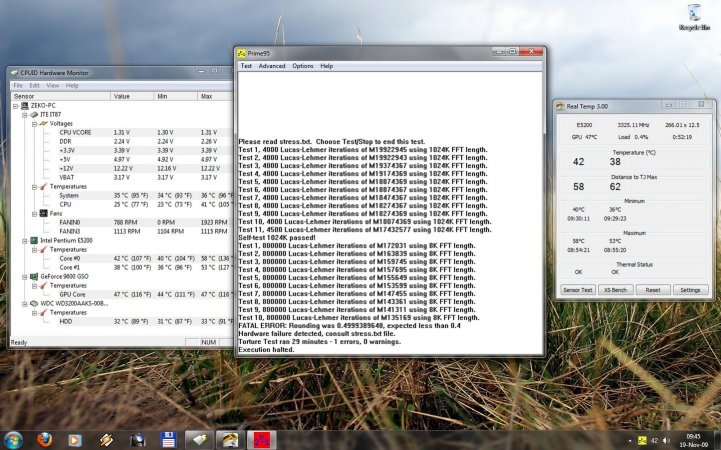The width and height of the screenshot is (721, 450).
Task: Click the Real Temp tray icon showing 42
Action: [x=654, y=440]
